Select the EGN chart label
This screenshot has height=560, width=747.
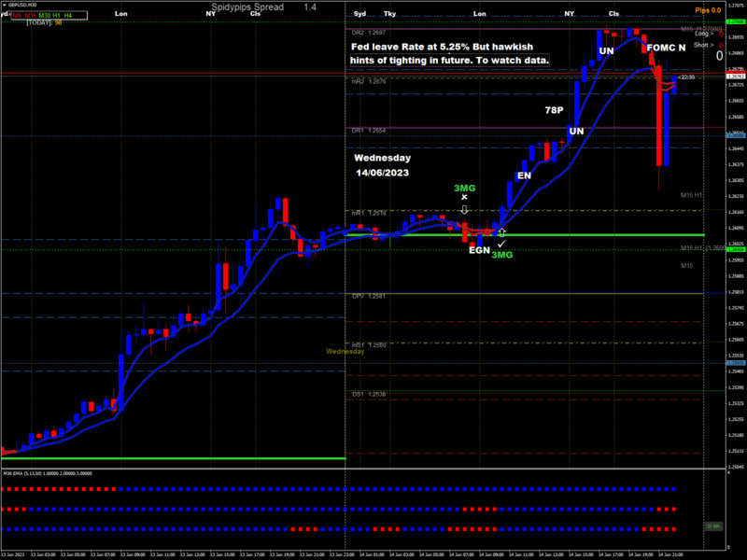click(479, 250)
